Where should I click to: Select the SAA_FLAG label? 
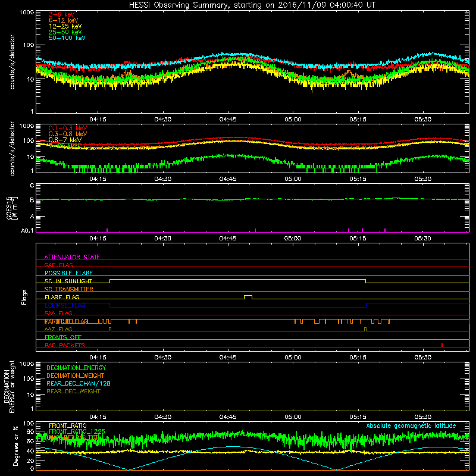point(58,313)
